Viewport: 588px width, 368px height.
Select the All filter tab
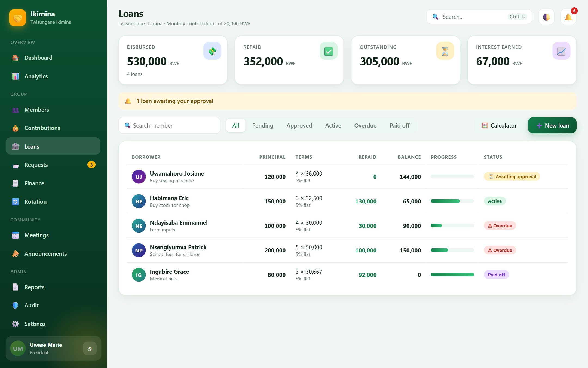[x=236, y=125]
